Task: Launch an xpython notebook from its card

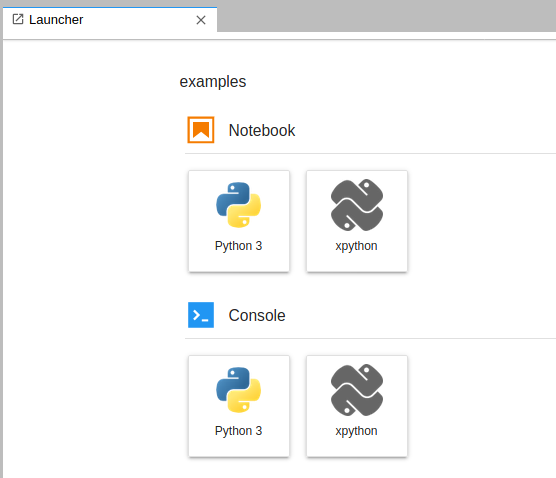Action: click(357, 221)
